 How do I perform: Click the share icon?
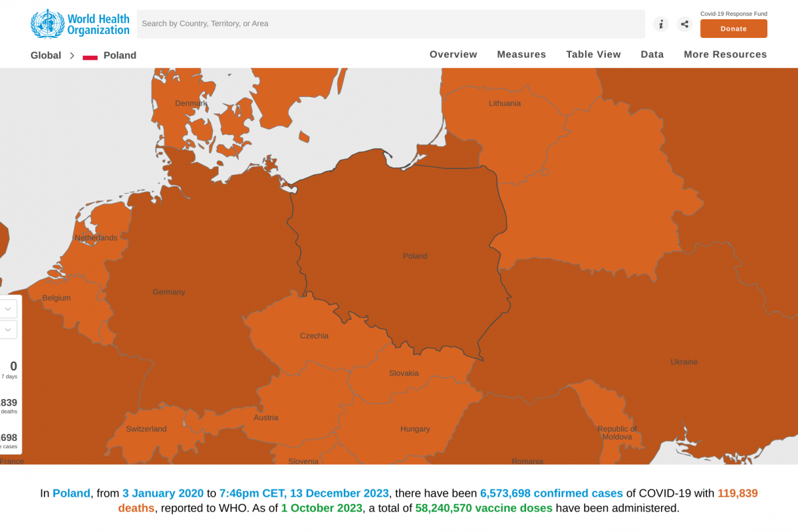coord(684,25)
